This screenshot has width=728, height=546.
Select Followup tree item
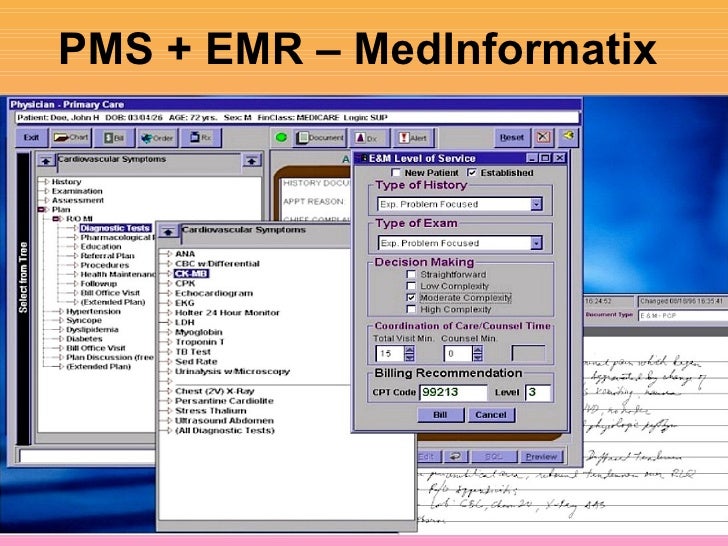click(99, 283)
